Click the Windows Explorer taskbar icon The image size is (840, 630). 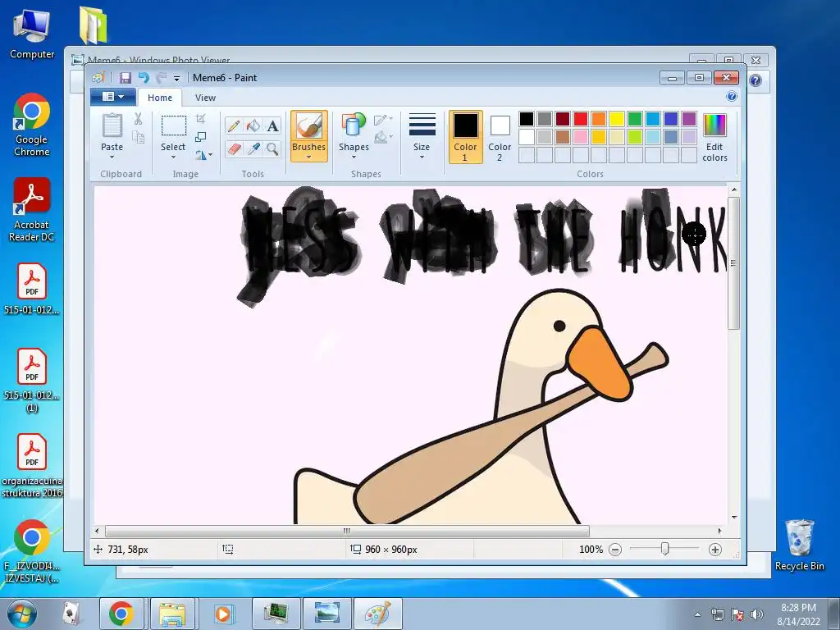point(172,614)
